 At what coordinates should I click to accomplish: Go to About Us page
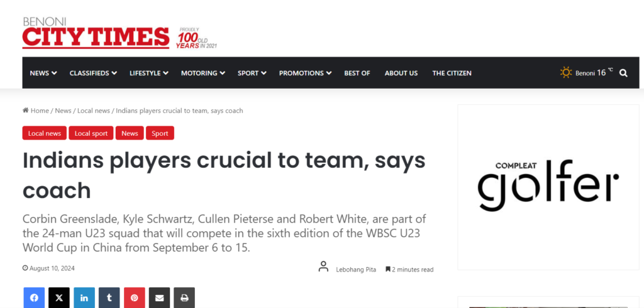coord(401,73)
